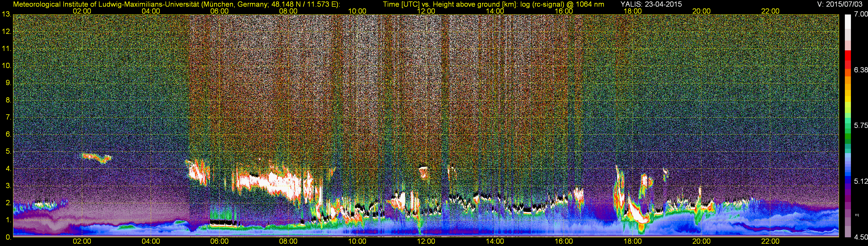This screenshot has width=868, height=246.
Task: Select 20:00 on the bottom time axis
Action: pyautogui.click(x=702, y=242)
